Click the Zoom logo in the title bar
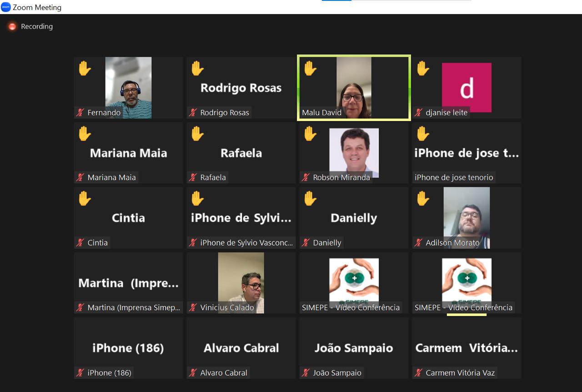Image resolution: width=582 pixels, height=392 pixels. point(6,7)
